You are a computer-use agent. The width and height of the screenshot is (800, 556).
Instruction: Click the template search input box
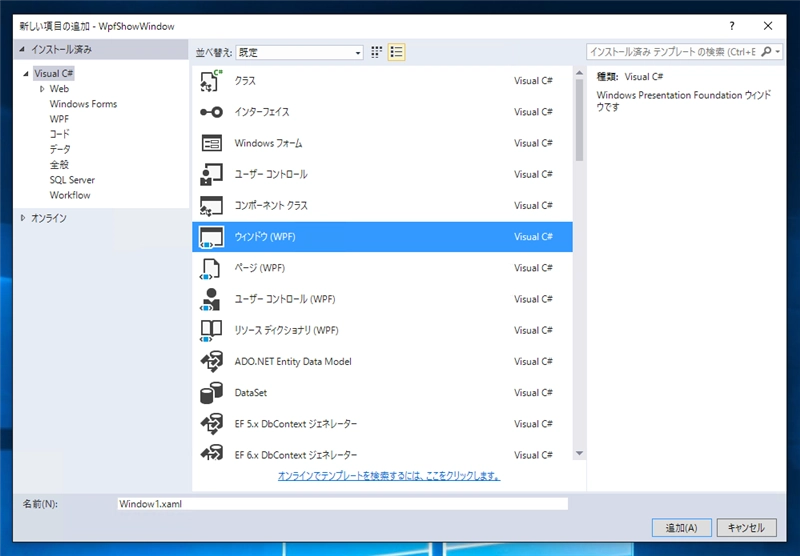coord(673,52)
